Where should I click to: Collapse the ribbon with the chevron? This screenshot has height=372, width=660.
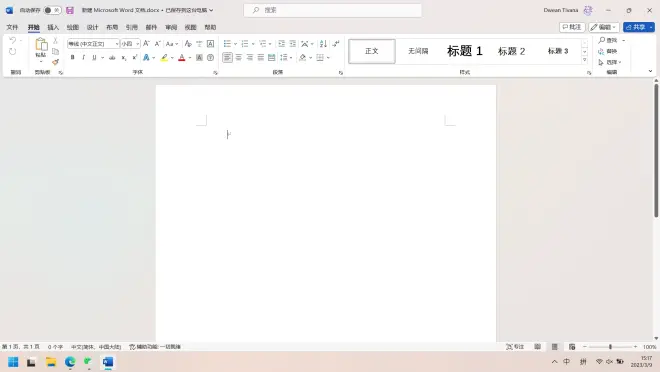click(650, 71)
